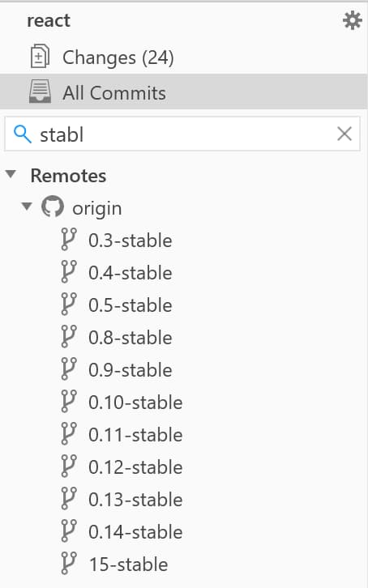Select the 0.12-stable branch
The height and width of the screenshot is (588, 368).
tap(135, 467)
